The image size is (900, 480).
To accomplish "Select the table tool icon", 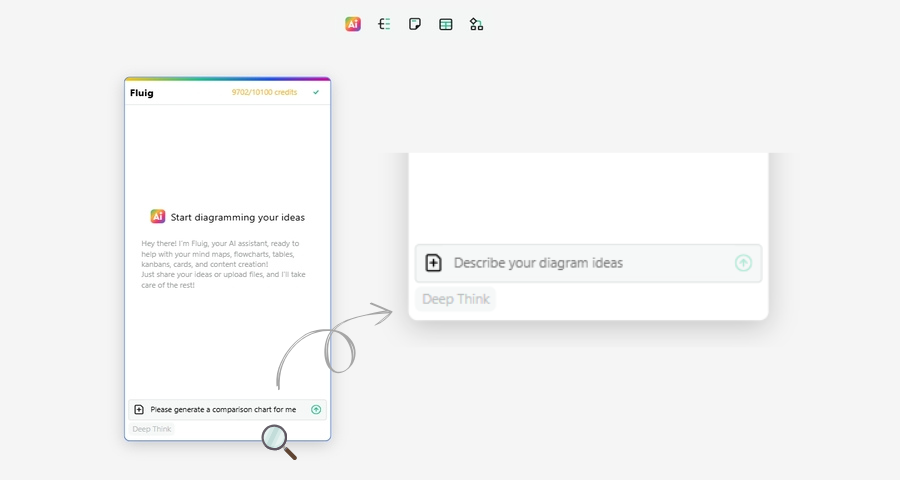I will click(x=445, y=24).
